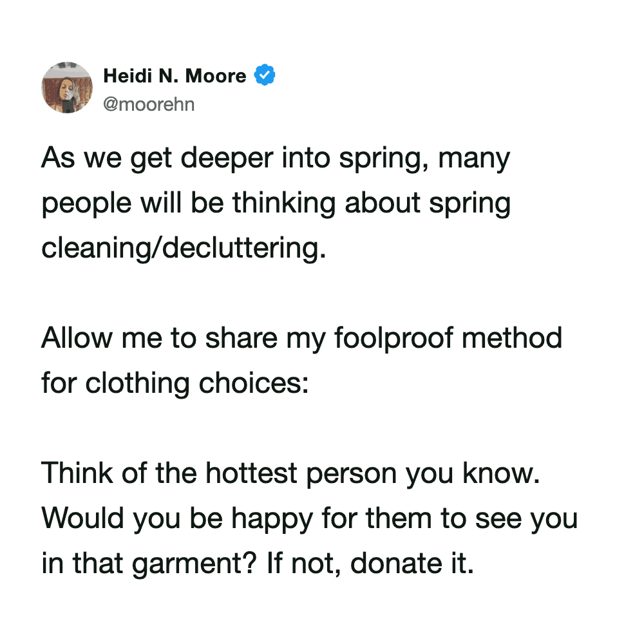Click the line starting "Would you be happy"
The image size is (644, 644).
[309, 519]
